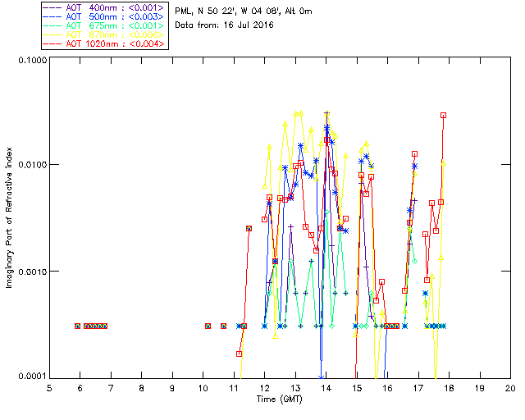Click the red AOT 1020nm legend entry
The height and width of the screenshot is (420, 525).
pyautogui.click(x=105, y=43)
